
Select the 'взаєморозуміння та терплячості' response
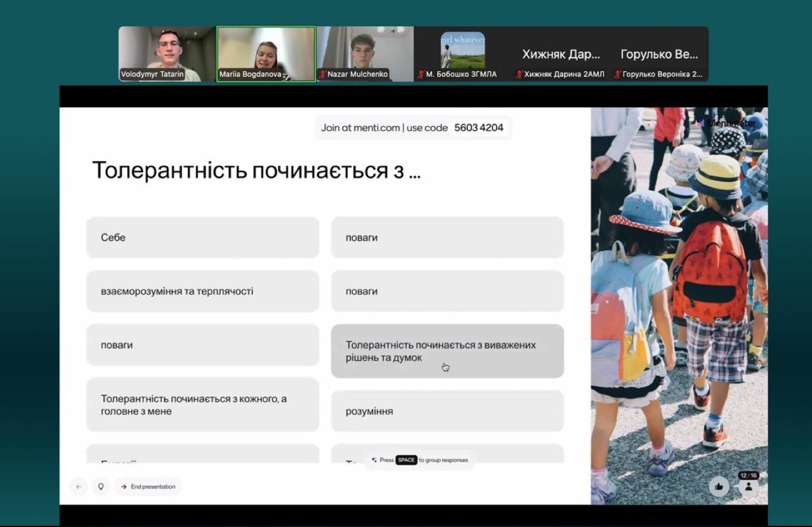pyautogui.click(x=202, y=292)
